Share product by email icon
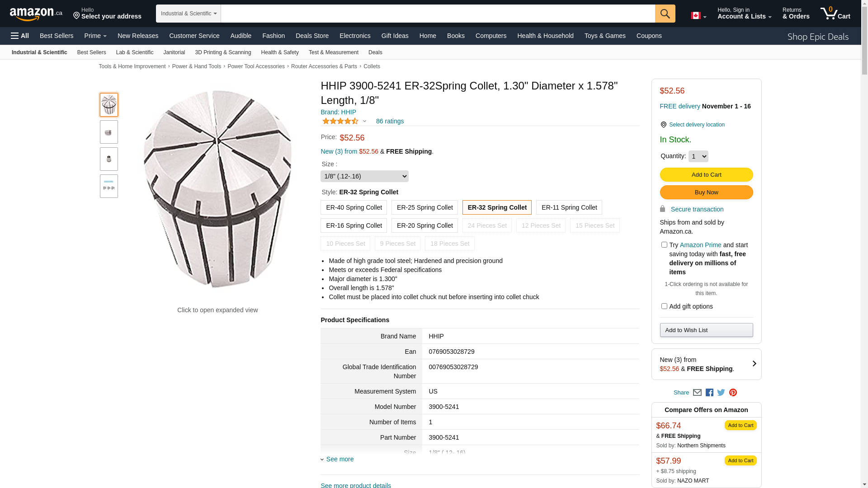The width and height of the screenshot is (868, 488). (x=697, y=393)
